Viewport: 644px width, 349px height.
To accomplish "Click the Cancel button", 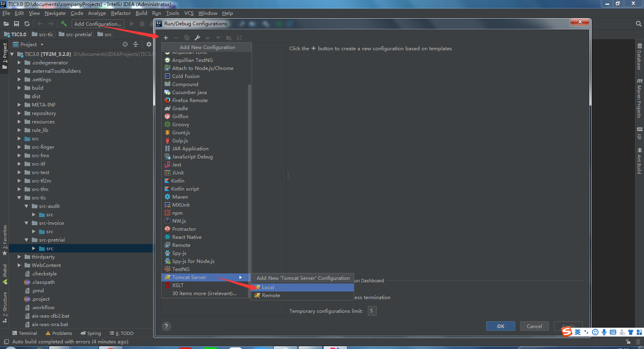I will tap(535, 326).
